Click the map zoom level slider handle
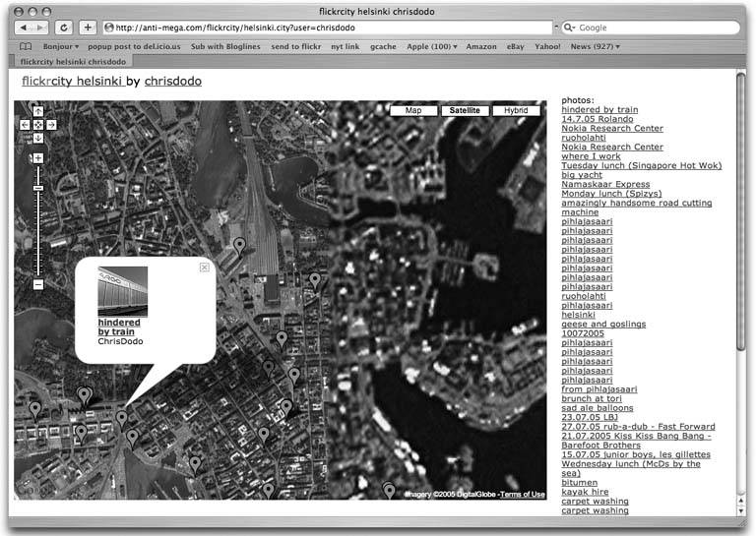Screen dimensions: 756x536 [38, 188]
